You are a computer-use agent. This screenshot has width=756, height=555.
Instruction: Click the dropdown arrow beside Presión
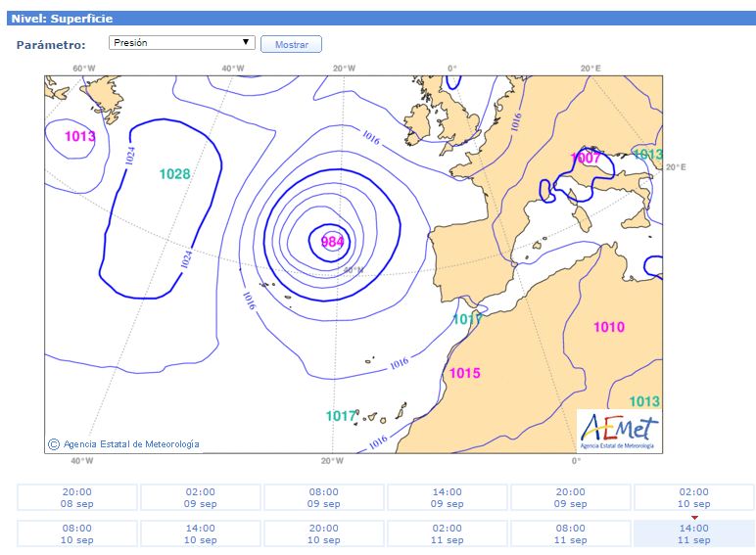pos(246,42)
